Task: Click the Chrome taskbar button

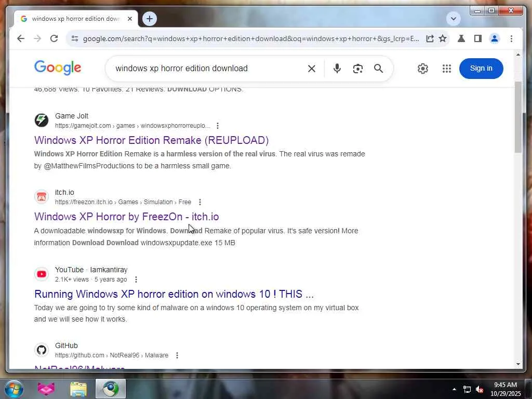Action: tap(111, 389)
